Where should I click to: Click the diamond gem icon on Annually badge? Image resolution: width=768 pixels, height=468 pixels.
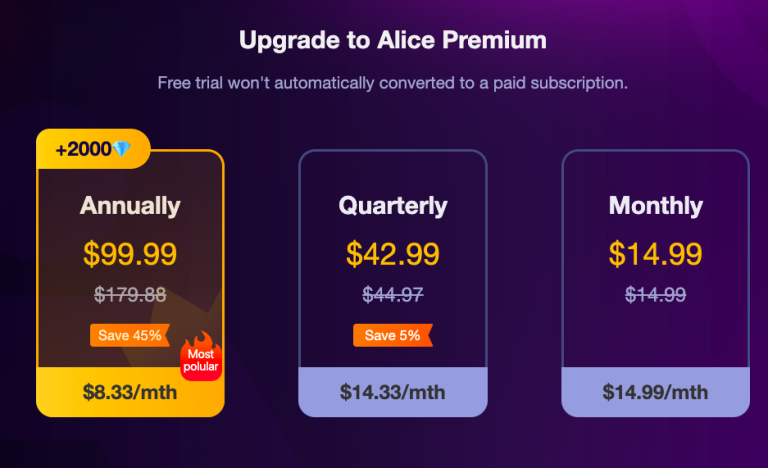click(121, 150)
